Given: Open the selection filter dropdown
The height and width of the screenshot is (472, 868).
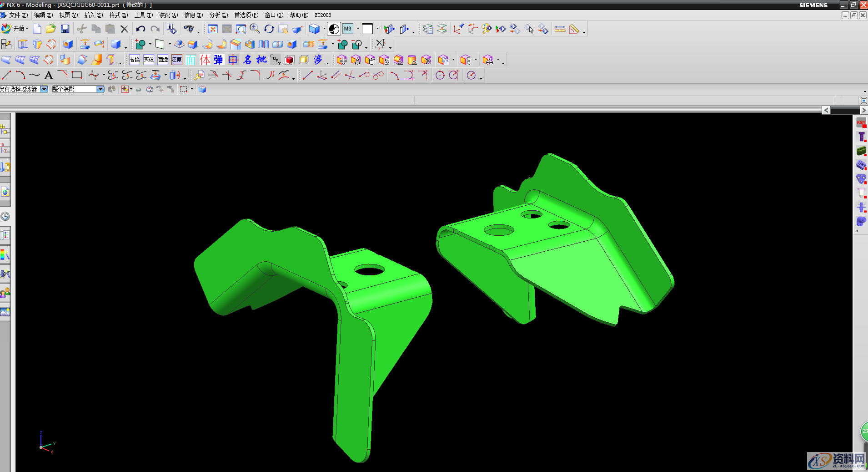Looking at the screenshot, I should (44, 89).
